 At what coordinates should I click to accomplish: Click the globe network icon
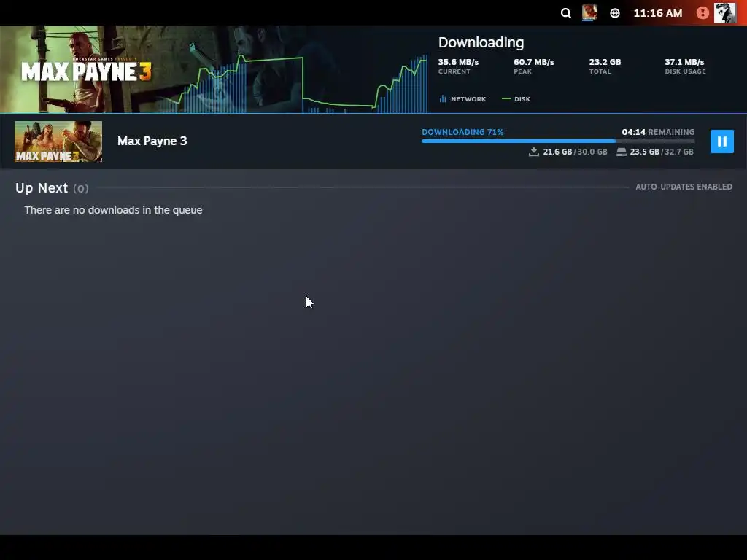click(615, 13)
